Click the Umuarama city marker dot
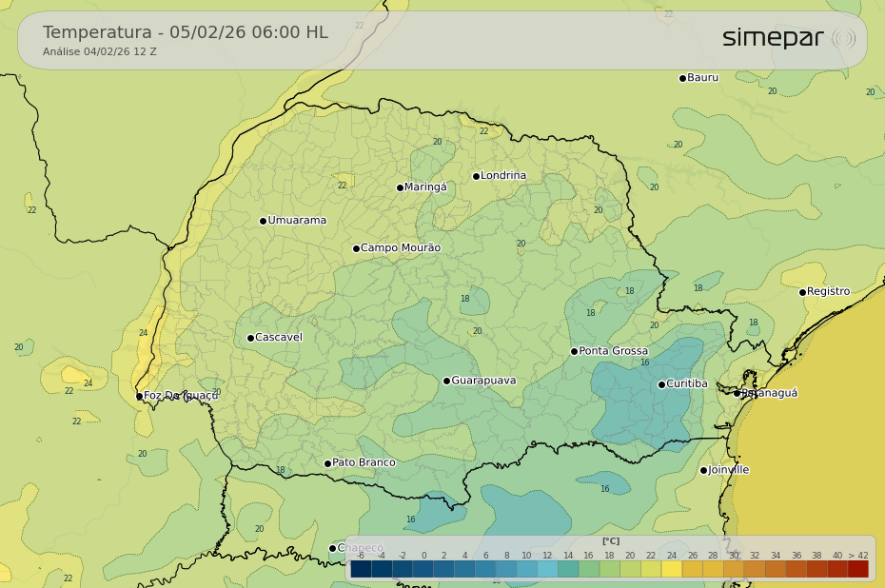The height and width of the screenshot is (588, 885). click(263, 221)
